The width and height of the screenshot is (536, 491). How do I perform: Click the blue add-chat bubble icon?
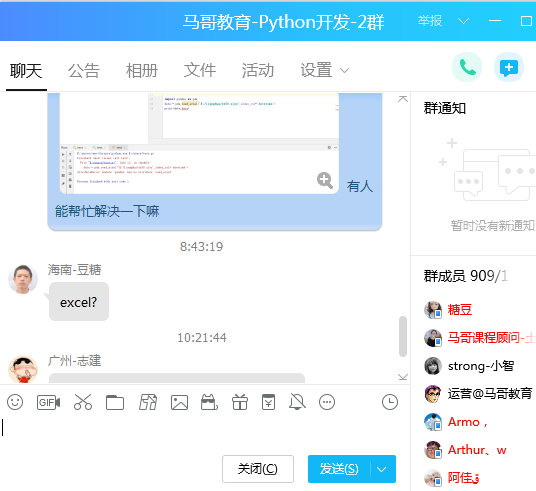509,67
